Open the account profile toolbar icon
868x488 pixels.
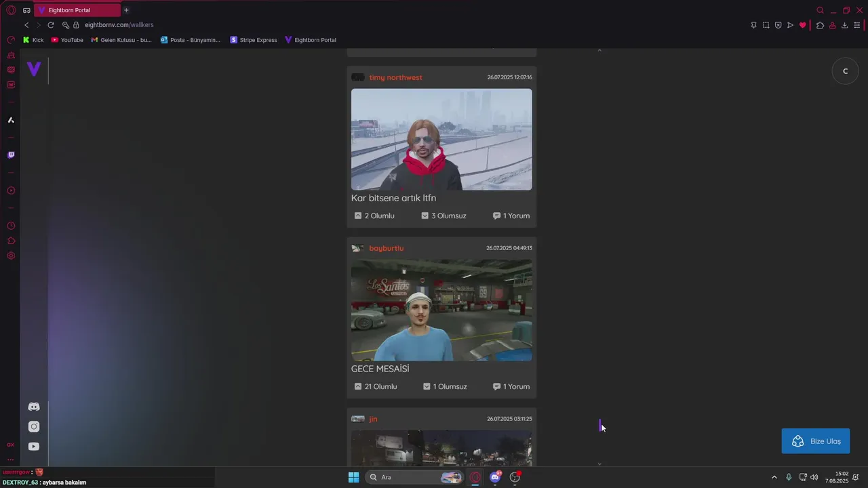click(832, 25)
